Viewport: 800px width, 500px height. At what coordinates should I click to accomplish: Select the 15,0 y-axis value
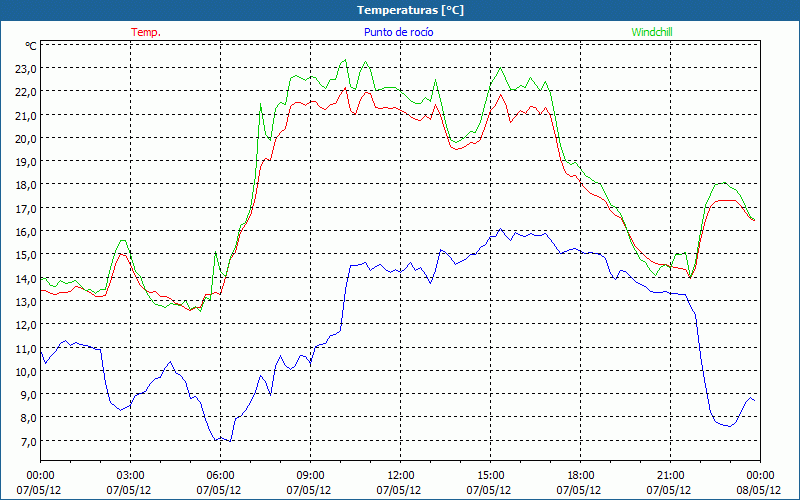[26, 255]
